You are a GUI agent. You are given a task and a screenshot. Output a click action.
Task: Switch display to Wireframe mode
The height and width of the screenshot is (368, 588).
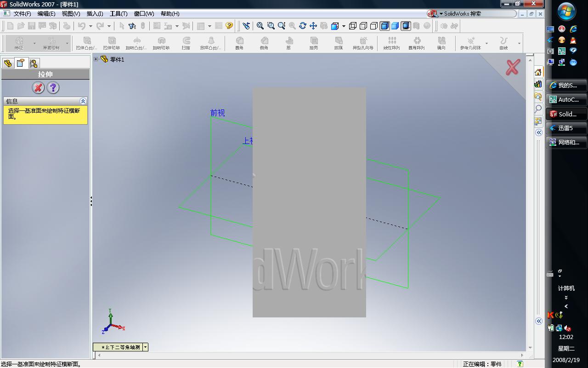click(x=353, y=26)
